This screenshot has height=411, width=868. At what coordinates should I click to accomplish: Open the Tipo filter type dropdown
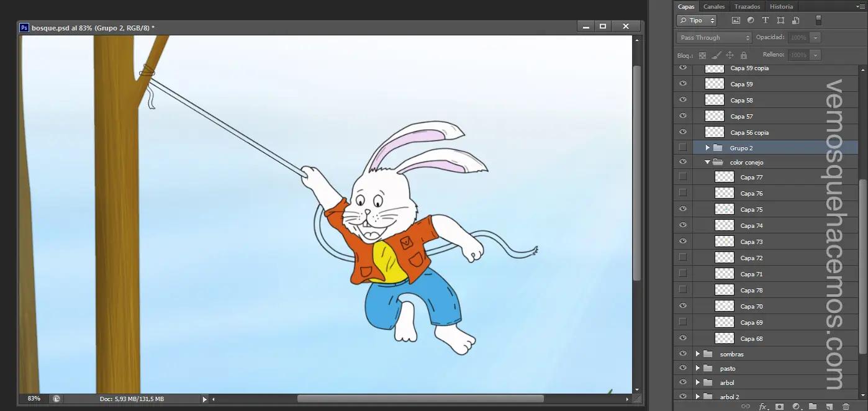coord(697,20)
